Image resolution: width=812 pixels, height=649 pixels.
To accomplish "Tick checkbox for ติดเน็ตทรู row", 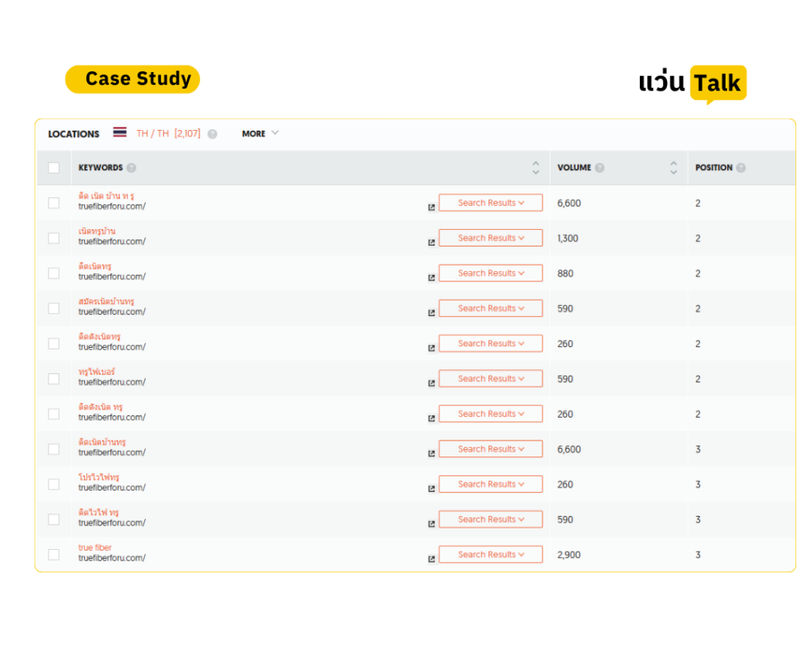I will point(54,273).
